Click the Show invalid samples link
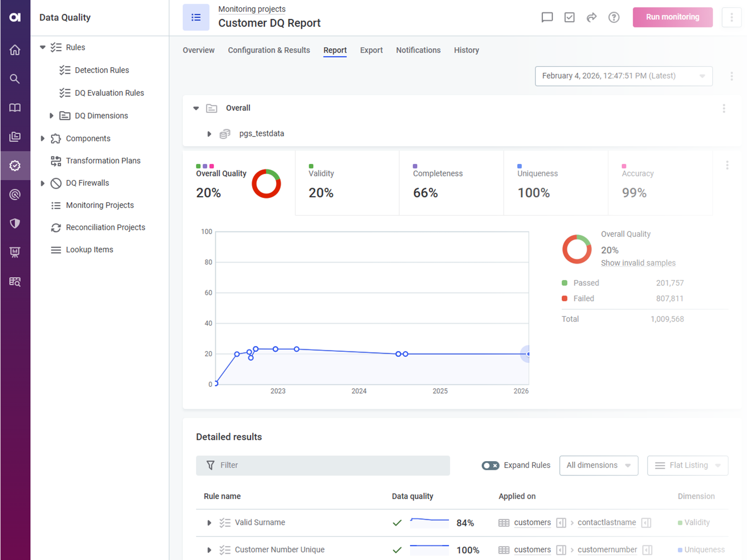Image resolution: width=747 pixels, height=560 pixels. click(x=638, y=263)
